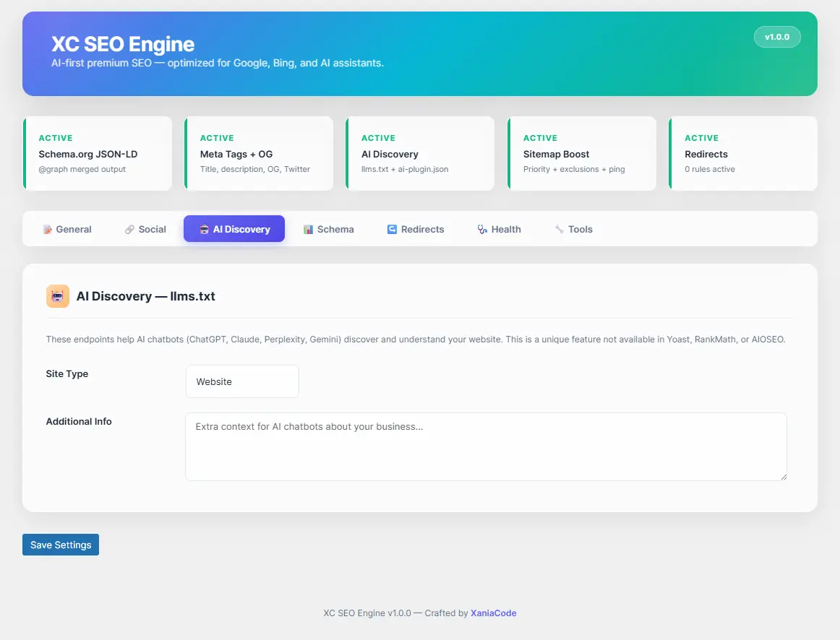Click the Health tab stethoscope icon
840x640 pixels.
482,230
